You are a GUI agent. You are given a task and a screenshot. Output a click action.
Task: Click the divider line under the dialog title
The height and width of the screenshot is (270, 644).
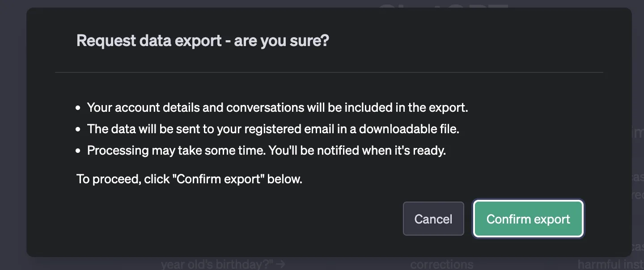[x=329, y=72]
